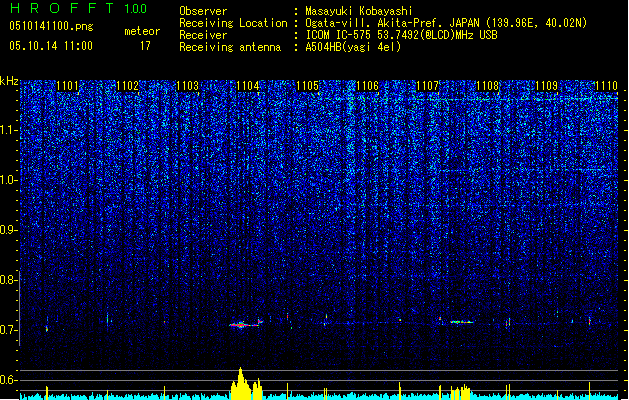The image size is (629, 400).
Task: Click the 1106 time marker
Action: 367,86
